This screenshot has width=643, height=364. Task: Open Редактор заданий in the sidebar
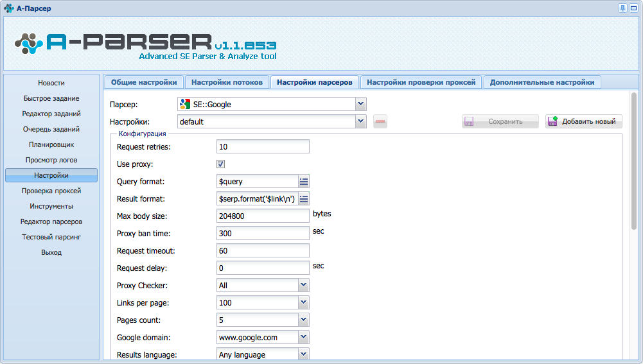(x=51, y=114)
